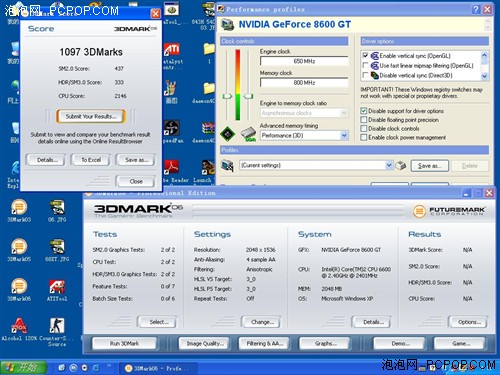
Task: Click the Game button in 3DMark06
Action: pos(460,343)
